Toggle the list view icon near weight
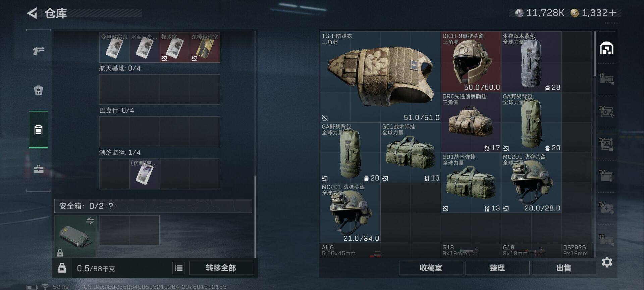This screenshot has height=290, width=644. point(179,268)
